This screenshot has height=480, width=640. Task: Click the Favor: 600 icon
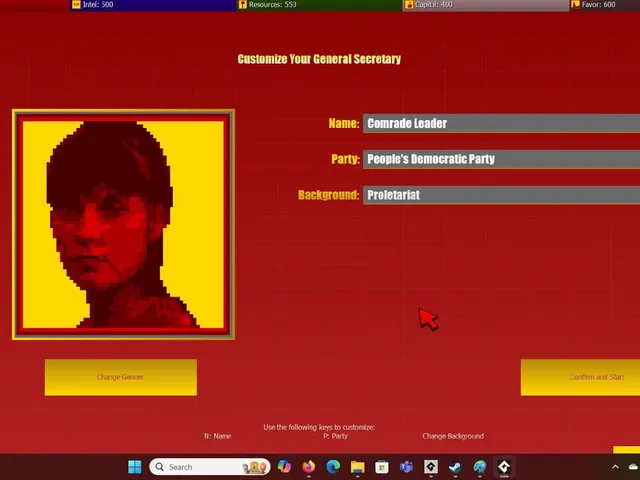point(575,4)
